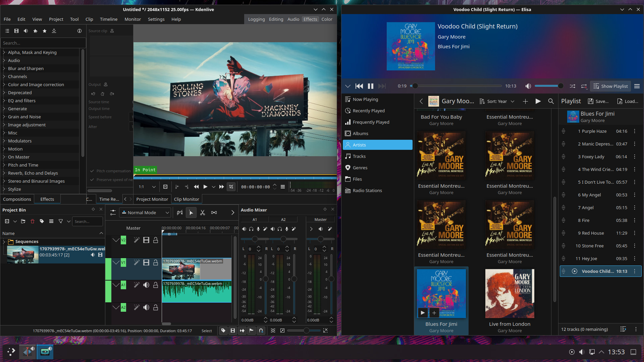Rewind the clip monitor playback
Screen dimensions: 644x362
coord(196,187)
